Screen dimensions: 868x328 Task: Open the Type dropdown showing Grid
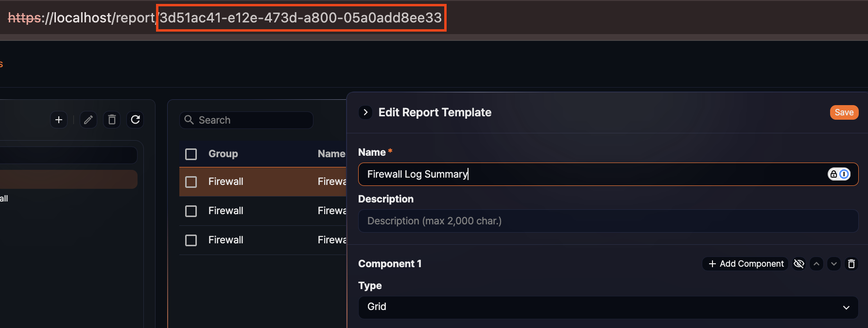(608, 307)
